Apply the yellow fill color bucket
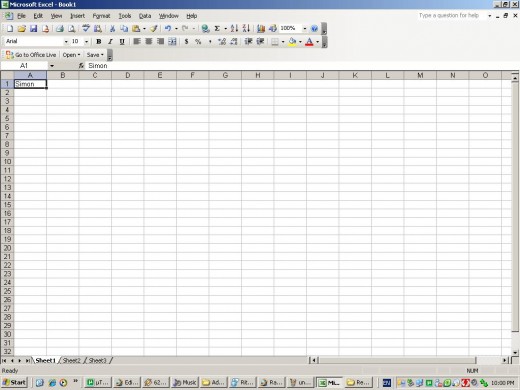Screen dimensions: 520x390 coord(292,42)
